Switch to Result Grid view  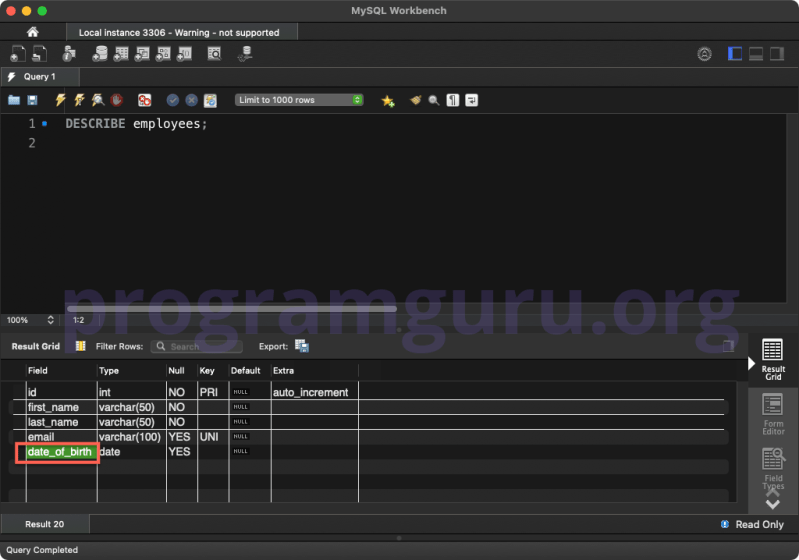pyautogui.click(x=773, y=359)
